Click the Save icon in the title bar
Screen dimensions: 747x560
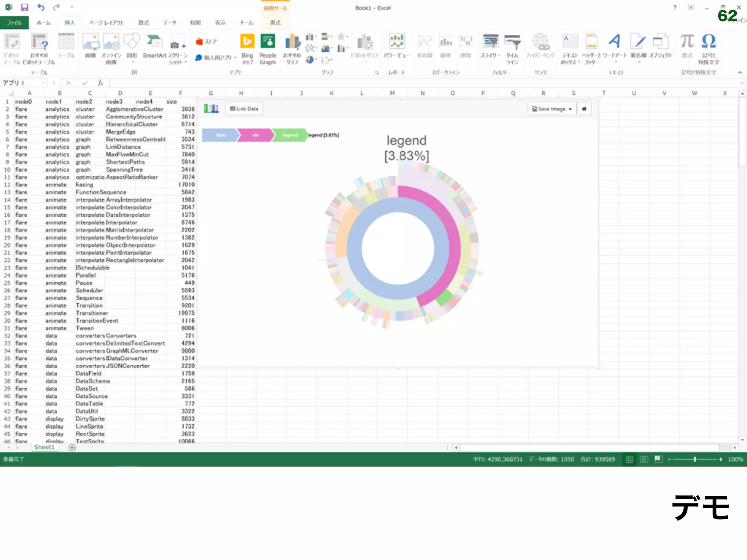click(24, 7)
